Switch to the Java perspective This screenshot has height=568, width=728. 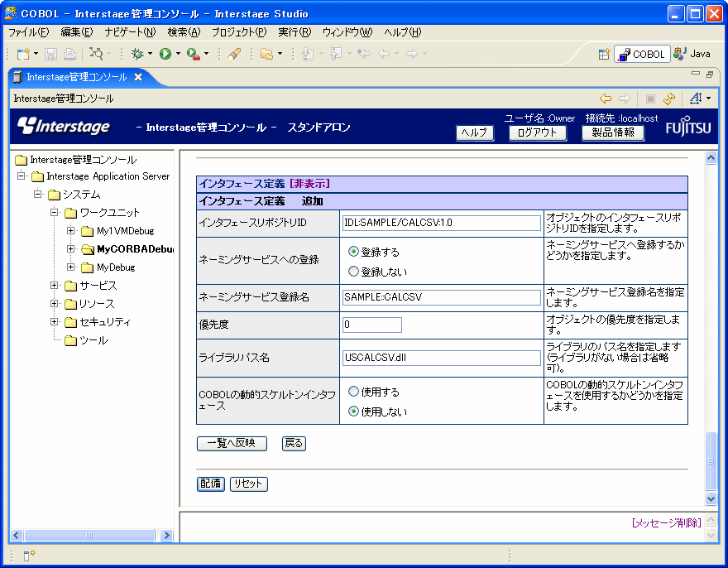692,54
